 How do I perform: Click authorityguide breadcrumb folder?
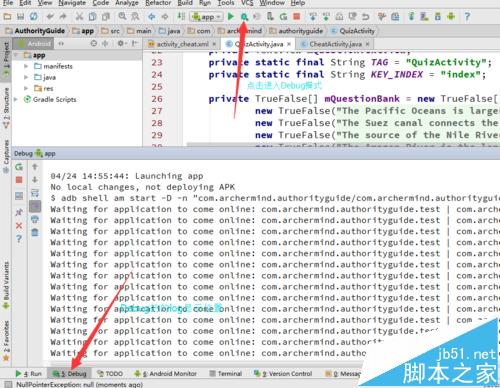pyautogui.click(x=296, y=31)
